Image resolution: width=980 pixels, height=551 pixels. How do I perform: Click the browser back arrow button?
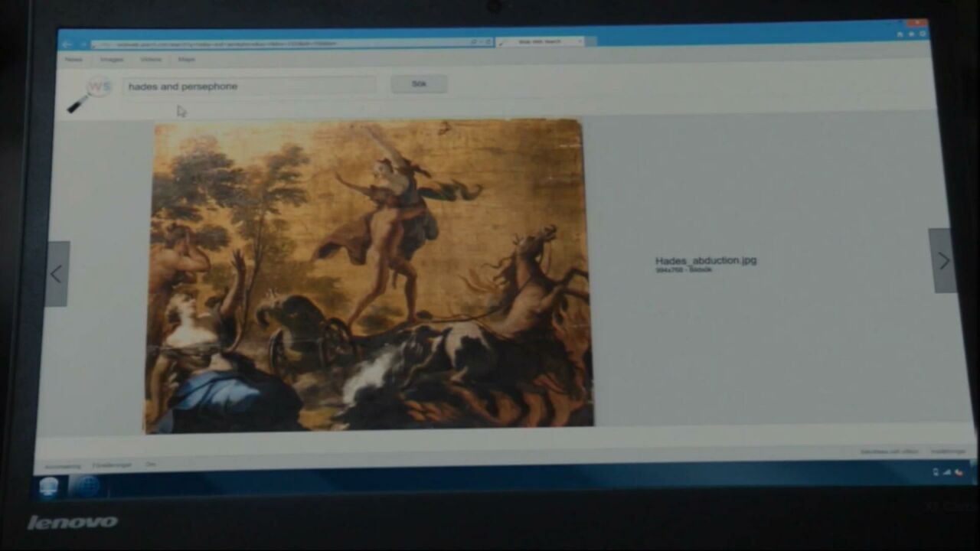(67, 44)
